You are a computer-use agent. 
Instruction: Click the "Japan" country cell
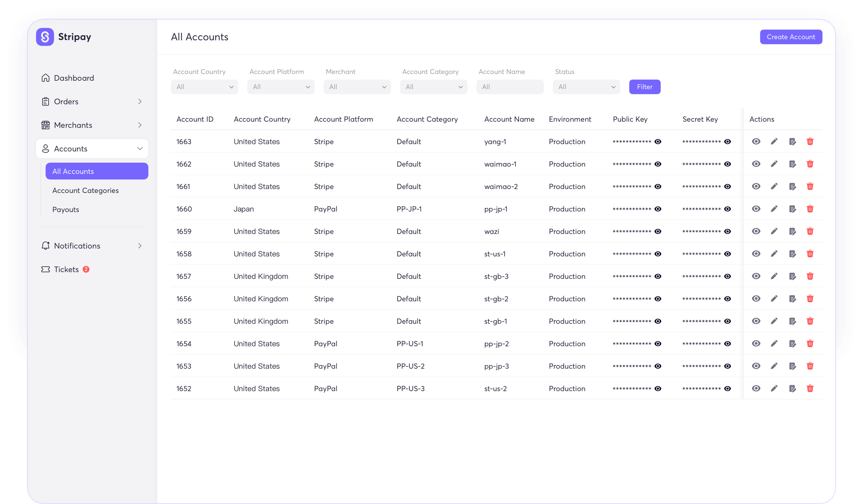pos(243,209)
